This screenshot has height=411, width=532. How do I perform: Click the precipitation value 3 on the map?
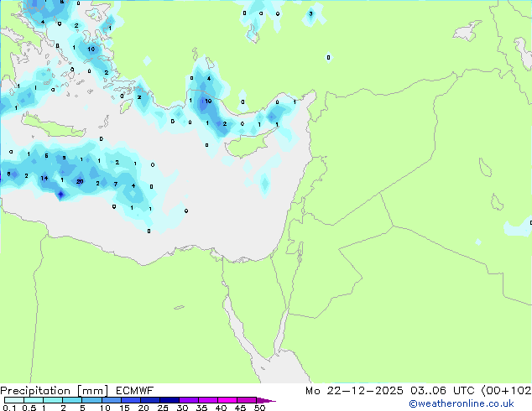[x=310, y=14]
